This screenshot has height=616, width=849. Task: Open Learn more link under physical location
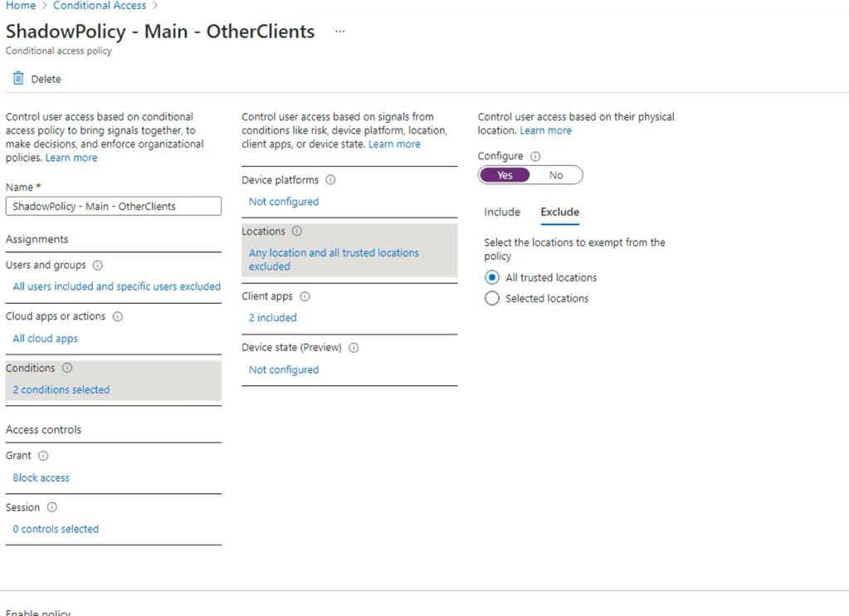[545, 131]
